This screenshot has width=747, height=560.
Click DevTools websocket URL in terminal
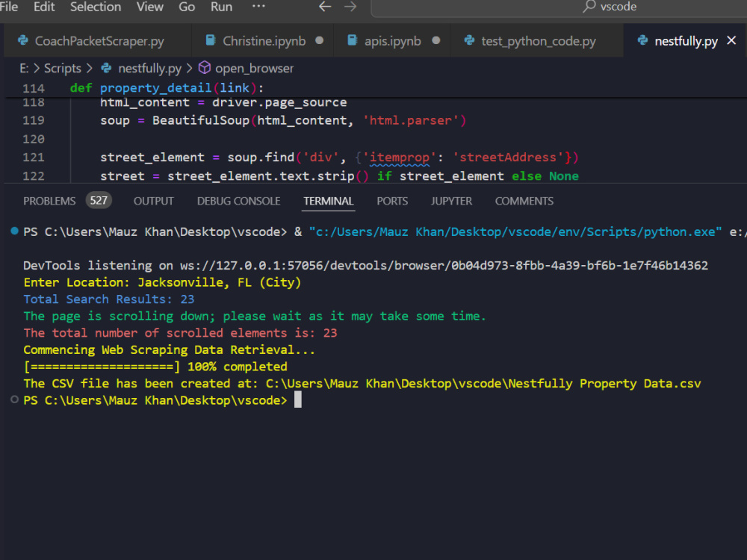tap(444, 265)
